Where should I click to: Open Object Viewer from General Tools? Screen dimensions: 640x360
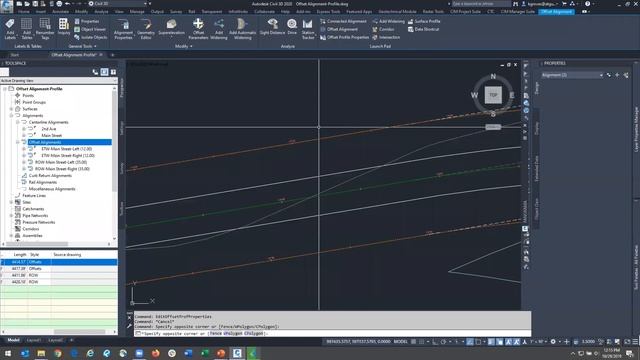click(90, 29)
